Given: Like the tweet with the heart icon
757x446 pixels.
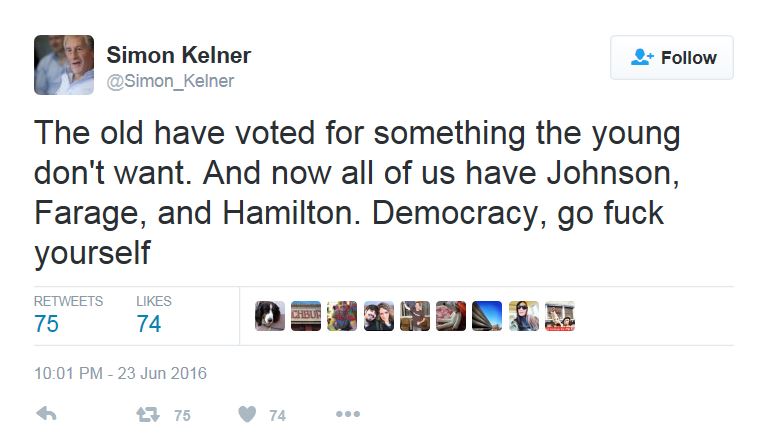Looking at the screenshot, I should pyautogui.click(x=247, y=415).
